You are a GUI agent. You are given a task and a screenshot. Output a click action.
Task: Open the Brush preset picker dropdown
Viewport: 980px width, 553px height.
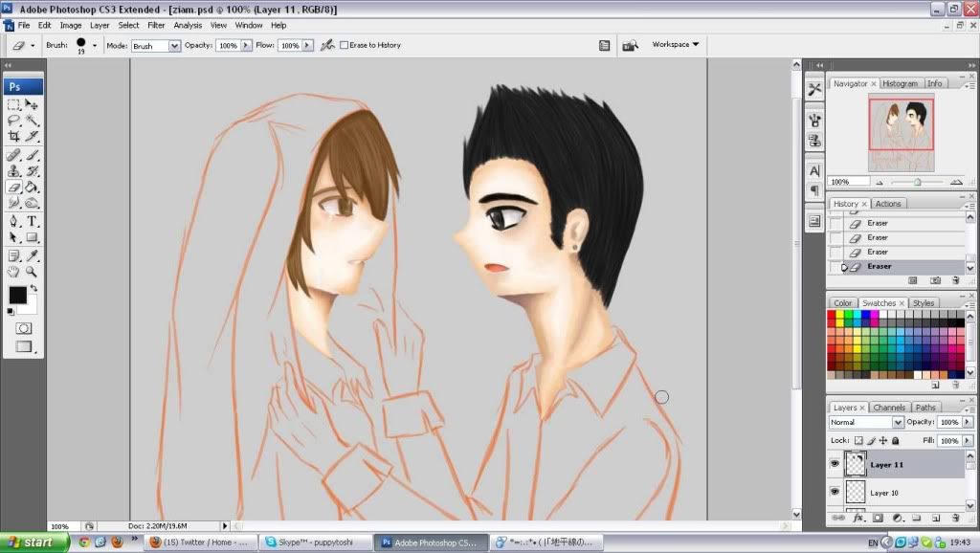(95, 46)
